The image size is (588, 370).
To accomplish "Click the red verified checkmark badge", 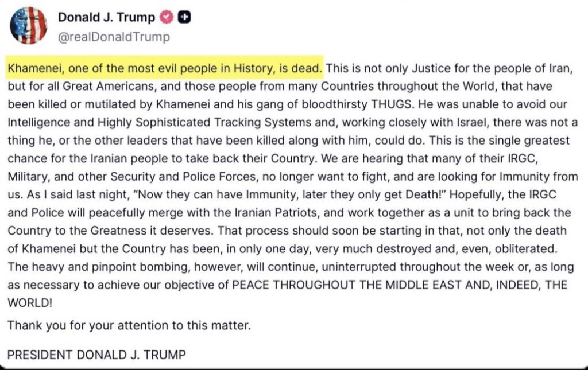I will [166, 18].
